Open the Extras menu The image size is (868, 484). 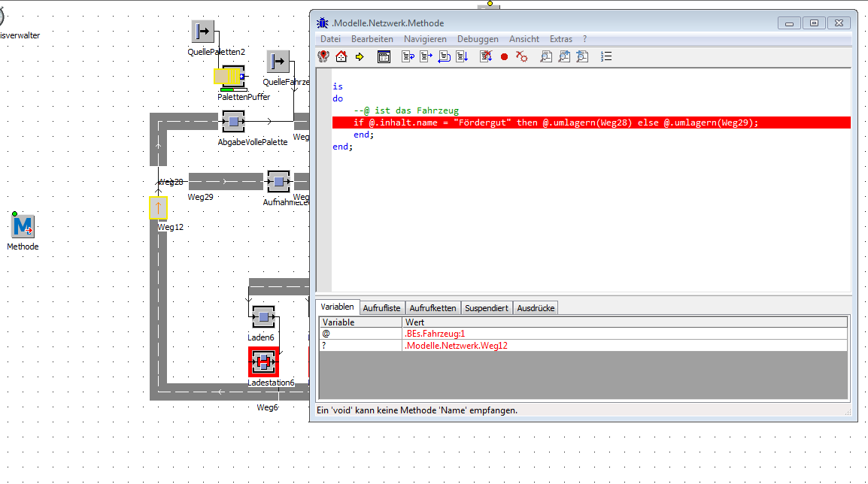(561, 39)
